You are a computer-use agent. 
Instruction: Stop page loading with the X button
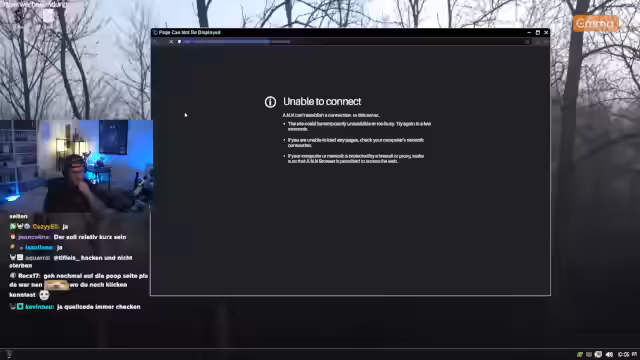[171, 42]
